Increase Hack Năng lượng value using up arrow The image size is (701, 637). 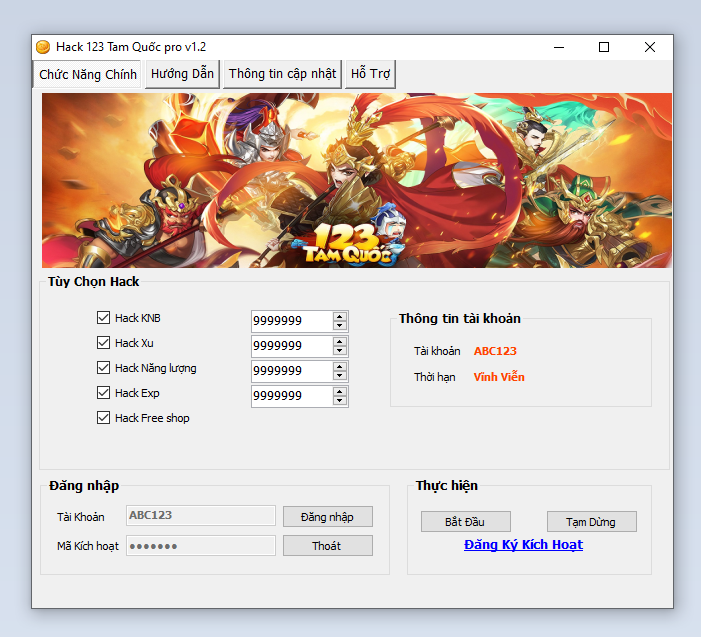coord(340,366)
